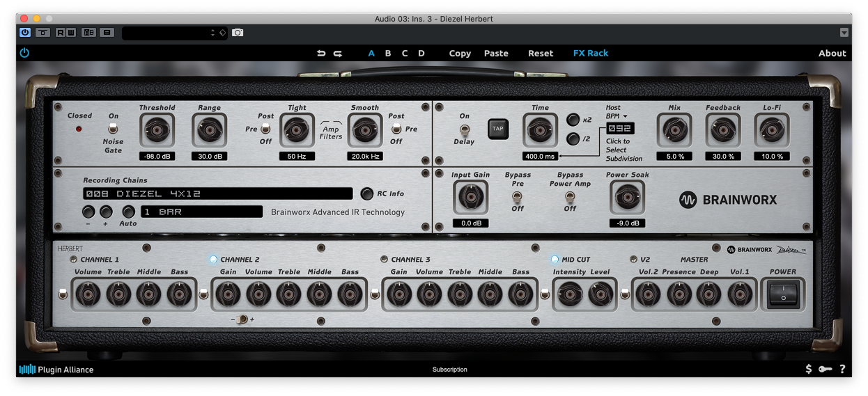Toggle the blue plugin power icon

click(25, 53)
